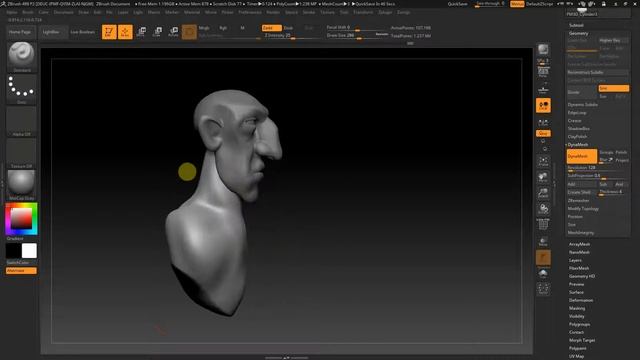This screenshot has height=360, width=640.
Task: Expand the Subtool section
Action: pos(576,25)
